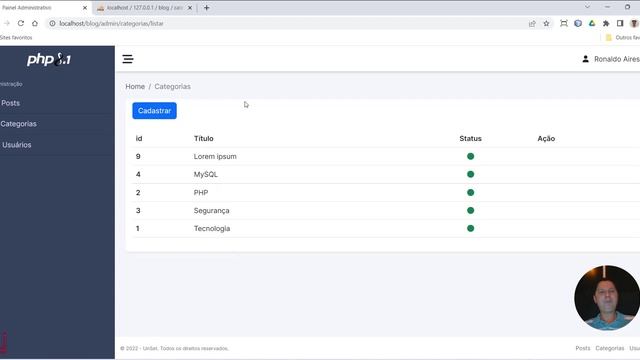Open the share page icon in address bar

[x=532, y=24]
